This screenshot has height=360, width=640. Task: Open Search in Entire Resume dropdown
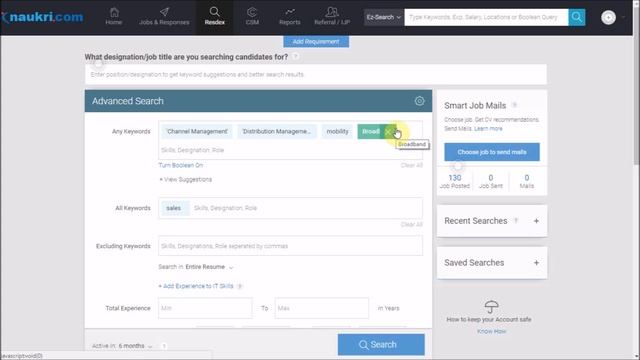tap(209, 267)
